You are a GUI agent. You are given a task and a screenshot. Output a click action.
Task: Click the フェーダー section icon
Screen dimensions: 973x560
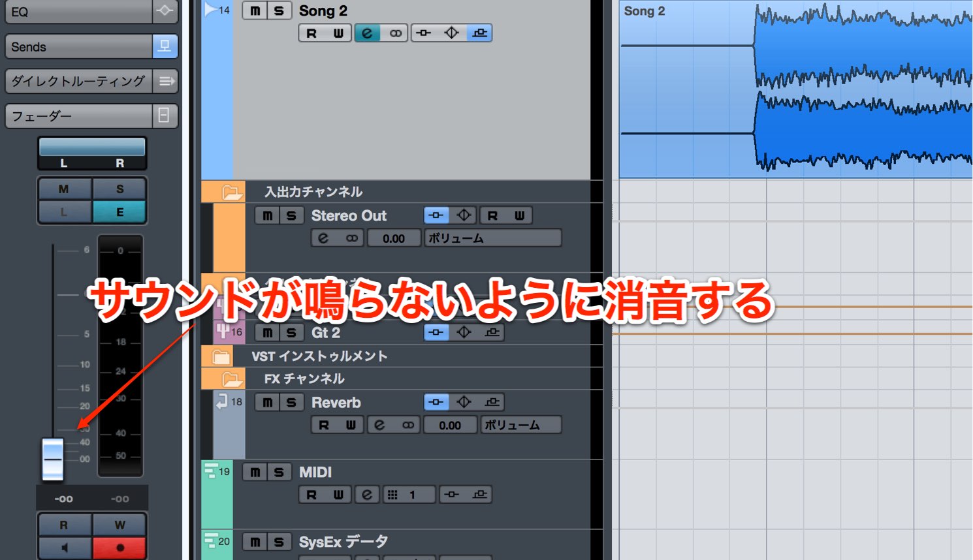pos(165,116)
